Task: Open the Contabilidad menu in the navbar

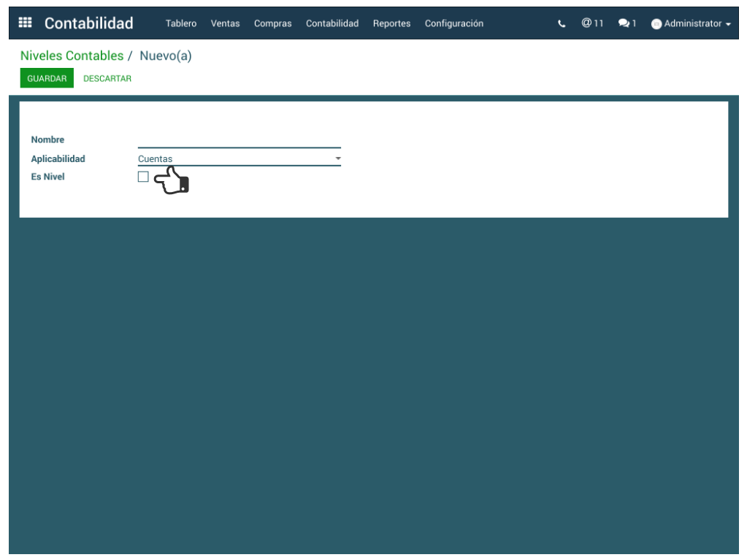Action: coord(332,23)
